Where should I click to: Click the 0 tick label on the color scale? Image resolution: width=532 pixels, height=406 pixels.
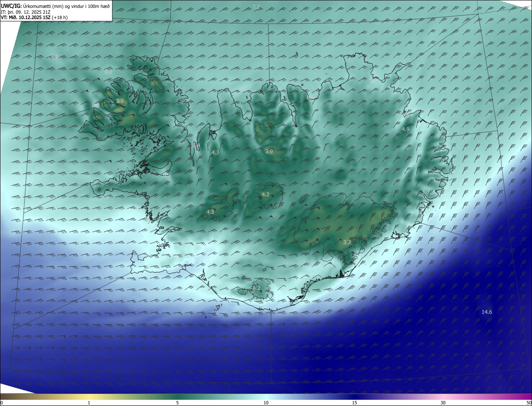pos(2,403)
